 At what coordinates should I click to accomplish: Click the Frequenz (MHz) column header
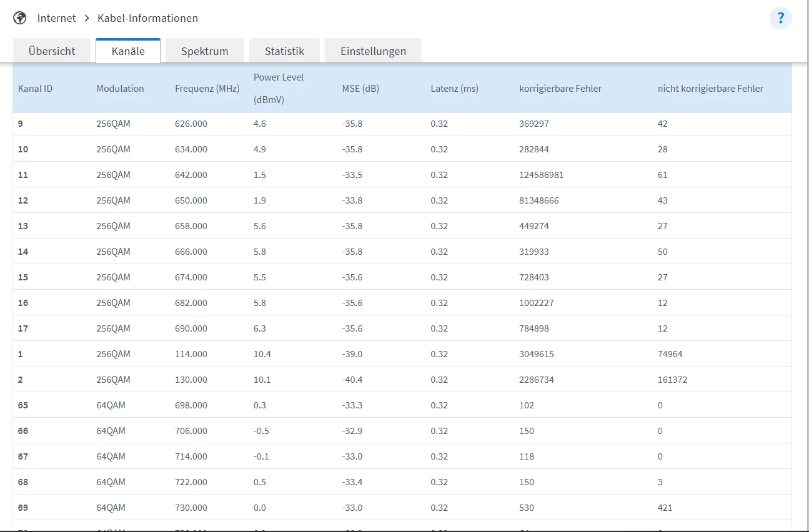point(207,89)
